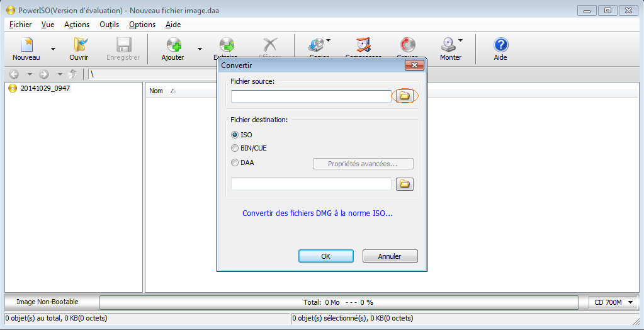644x330 pixels.
Task: Click the back navigation arrow
Action: pyautogui.click(x=14, y=74)
